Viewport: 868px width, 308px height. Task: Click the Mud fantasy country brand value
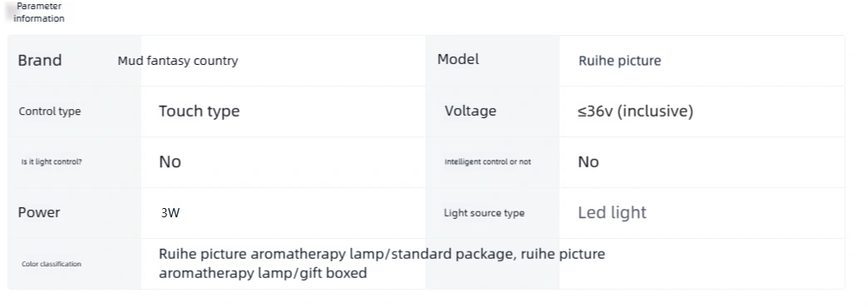coord(178,61)
